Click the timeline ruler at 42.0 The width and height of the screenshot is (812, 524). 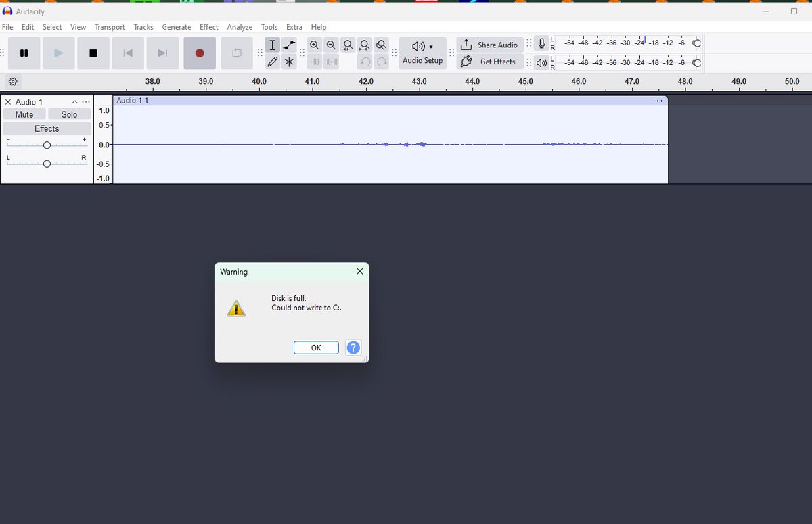point(366,81)
